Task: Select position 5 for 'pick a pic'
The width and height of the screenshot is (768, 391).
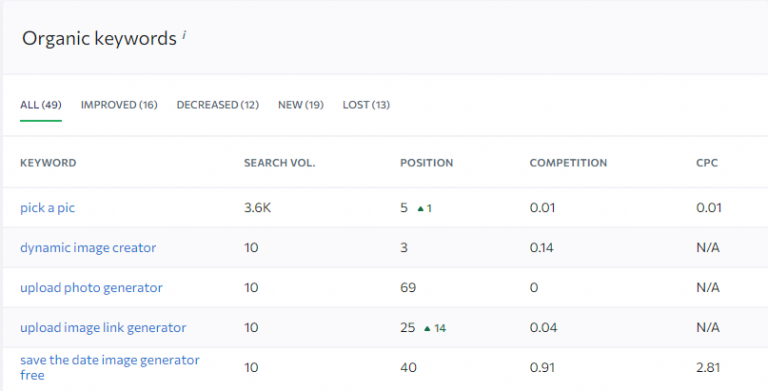Action: (x=404, y=208)
